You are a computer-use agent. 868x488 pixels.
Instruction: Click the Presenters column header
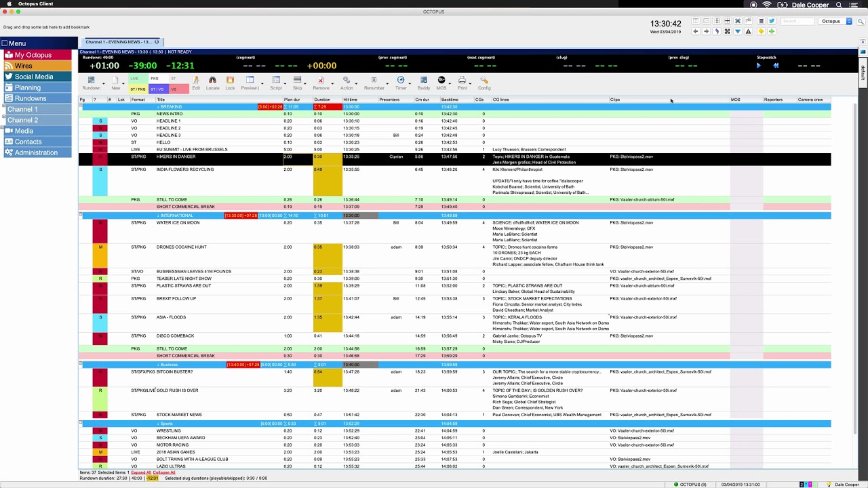pyautogui.click(x=396, y=100)
